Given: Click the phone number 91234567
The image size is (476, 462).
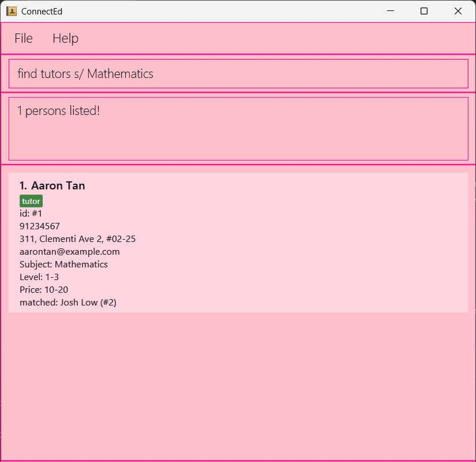Looking at the screenshot, I should pos(39,226).
